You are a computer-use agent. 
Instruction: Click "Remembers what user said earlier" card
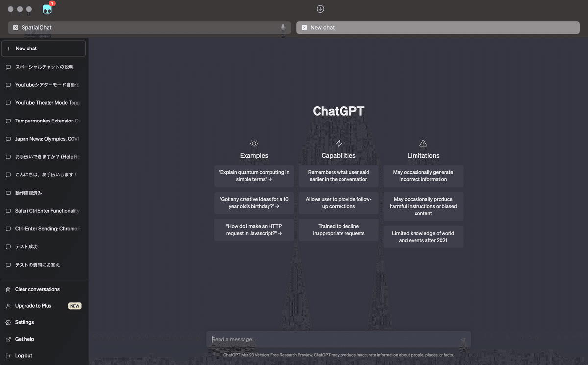[339, 176]
